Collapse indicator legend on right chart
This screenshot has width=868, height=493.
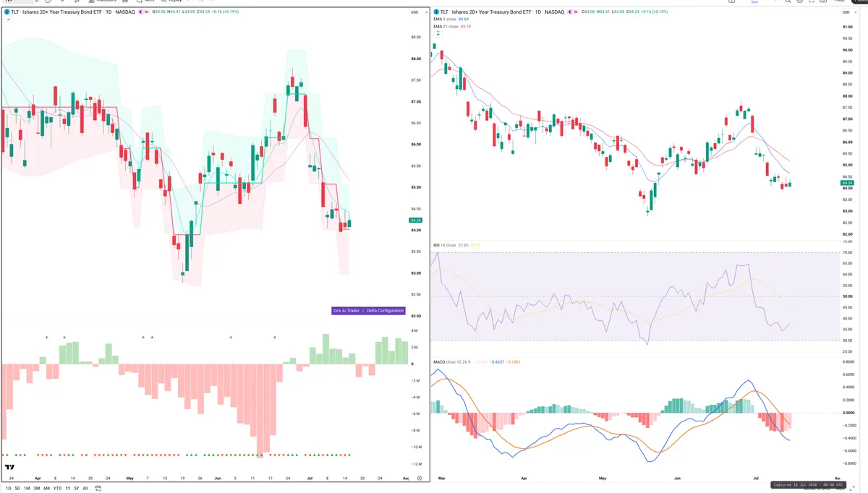pyautogui.click(x=438, y=34)
